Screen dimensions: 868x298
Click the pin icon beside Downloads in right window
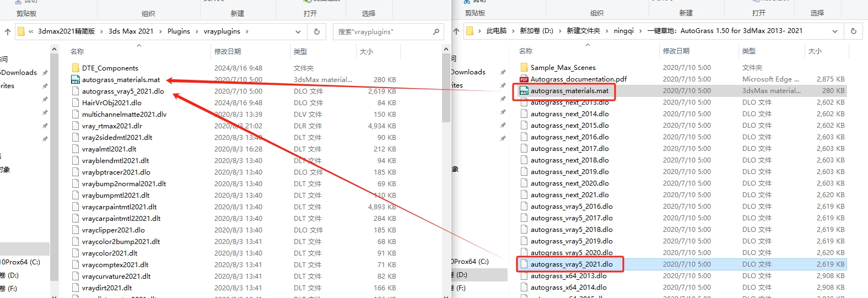point(503,72)
